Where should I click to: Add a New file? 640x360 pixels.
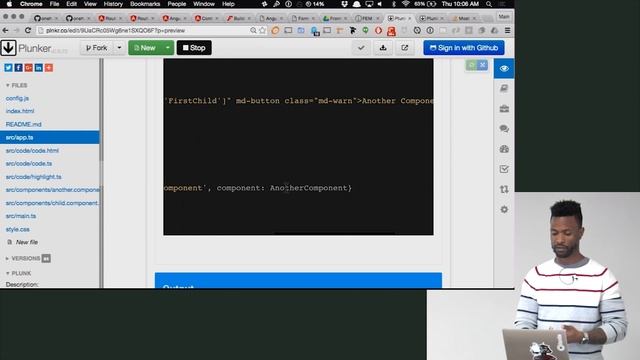pos(23,242)
